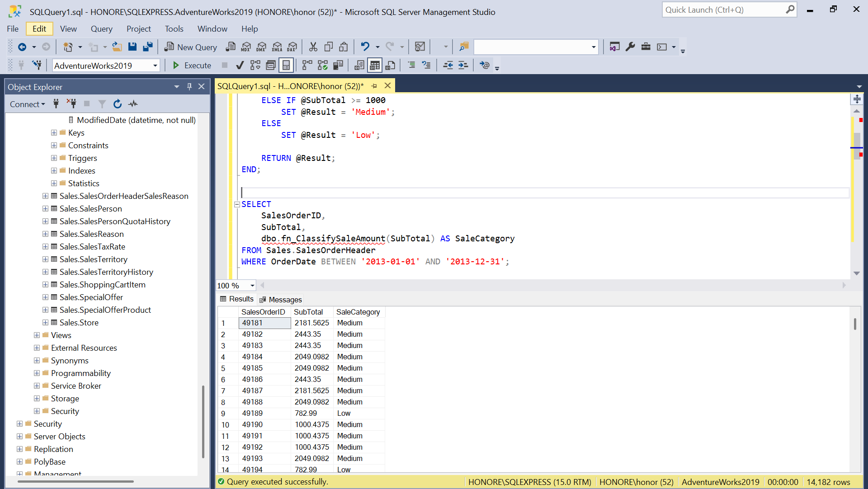Click the results grid vertical scrollbar thumb
The width and height of the screenshot is (868, 489).
[855, 324]
